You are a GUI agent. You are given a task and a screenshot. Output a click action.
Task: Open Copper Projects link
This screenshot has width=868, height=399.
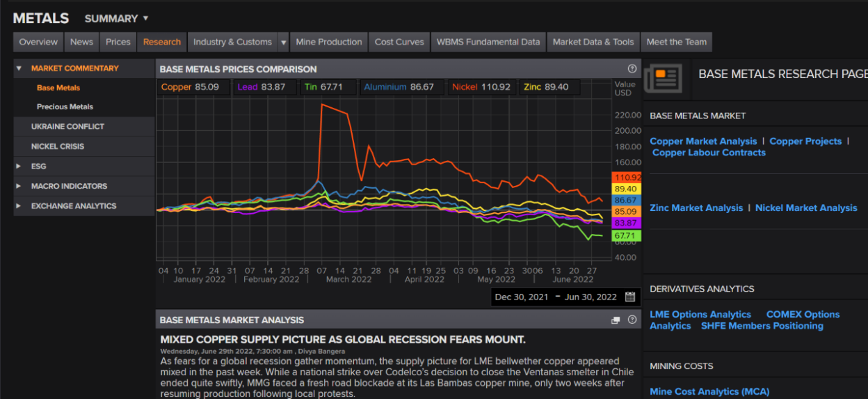click(805, 141)
